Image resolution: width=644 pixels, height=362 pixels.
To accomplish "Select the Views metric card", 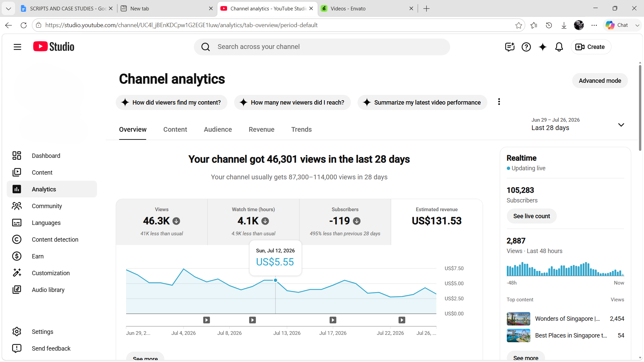I will (x=162, y=222).
